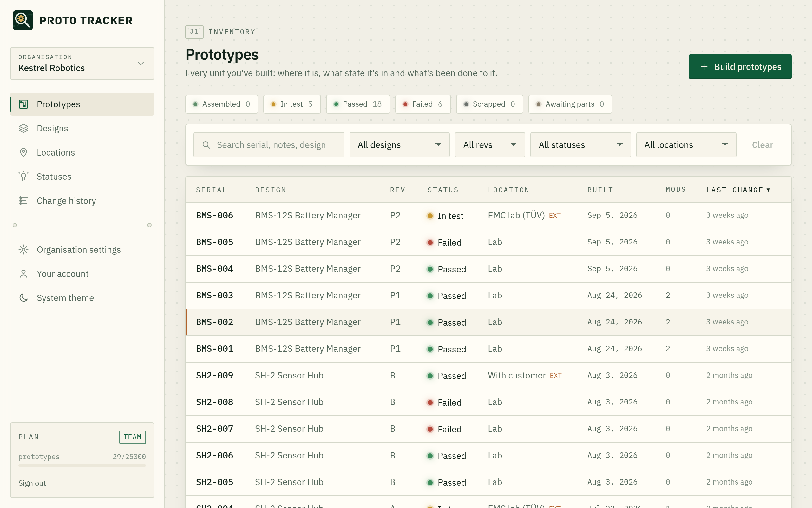The width and height of the screenshot is (812, 508).
Task: Click the Designs layers icon
Action: coord(23,128)
